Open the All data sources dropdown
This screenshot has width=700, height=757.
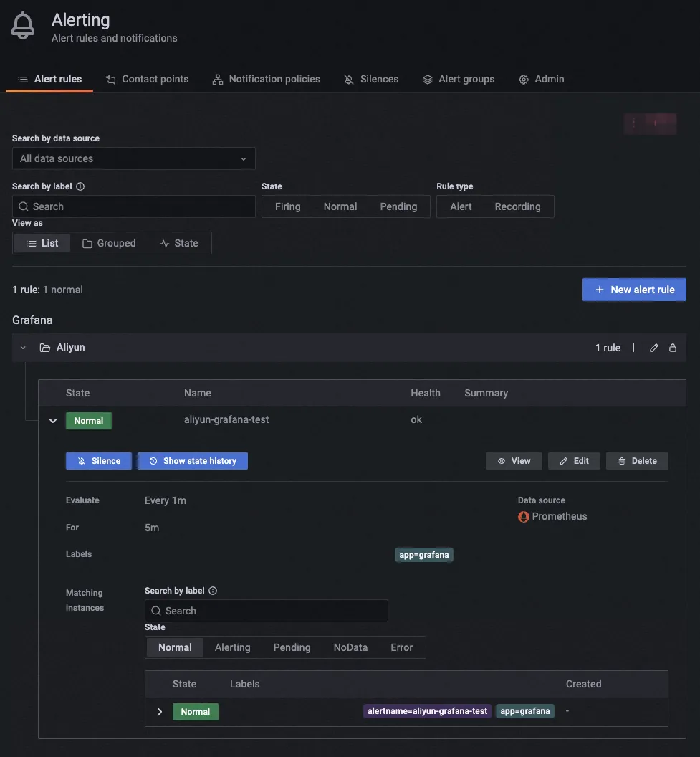pyautogui.click(x=134, y=158)
